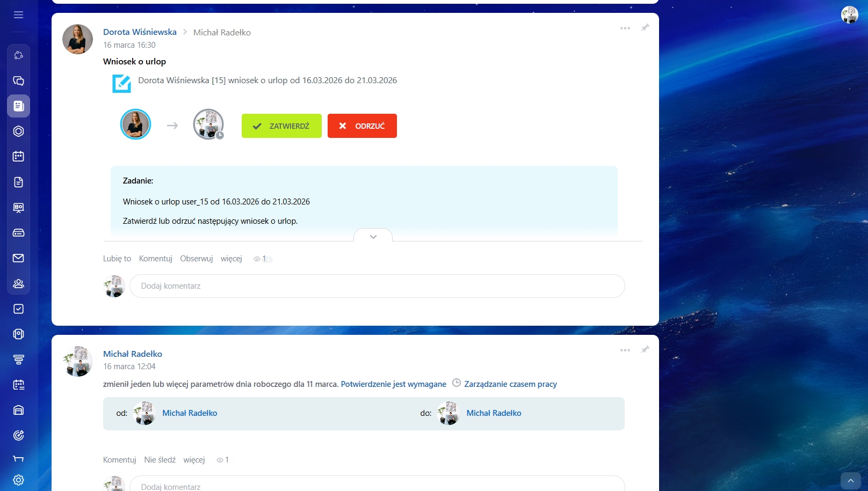Screen dimensions: 868x491
Task: Pin Michał Radełko's workday change post
Action: tap(645, 349)
